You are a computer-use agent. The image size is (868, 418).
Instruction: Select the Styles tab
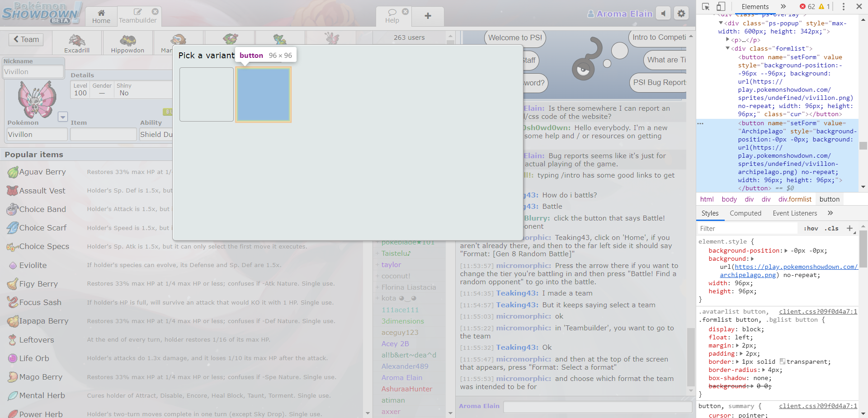click(x=710, y=213)
